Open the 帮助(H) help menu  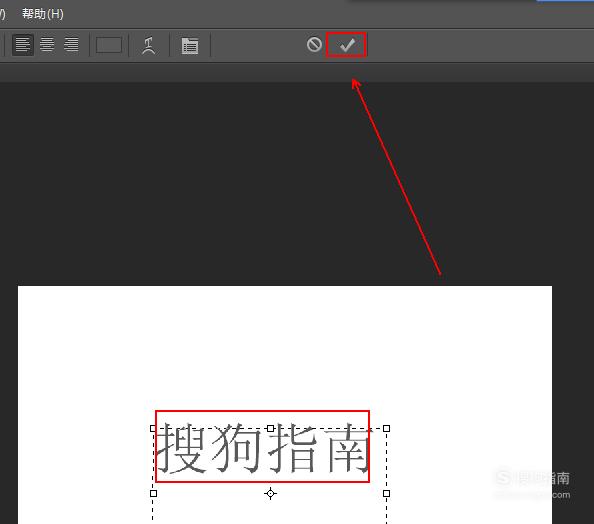coord(42,14)
